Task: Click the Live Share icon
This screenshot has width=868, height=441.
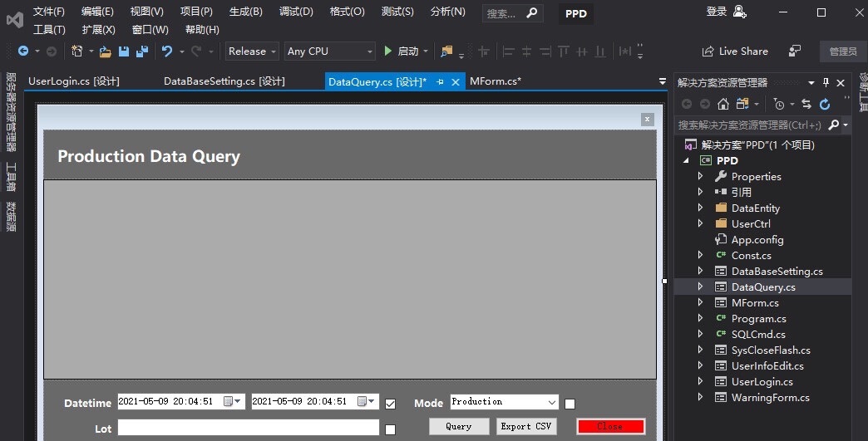Action: click(x=708, y=51)
